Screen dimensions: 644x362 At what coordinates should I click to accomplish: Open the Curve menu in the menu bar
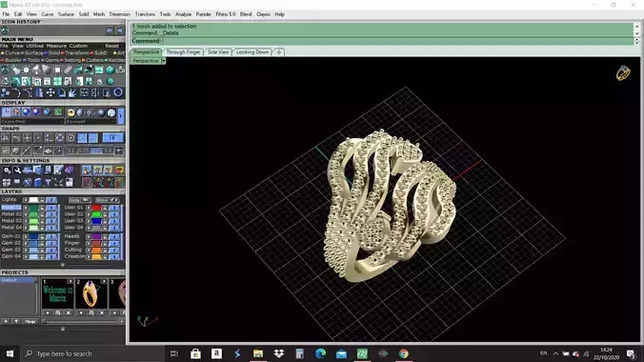coord(48,14)
